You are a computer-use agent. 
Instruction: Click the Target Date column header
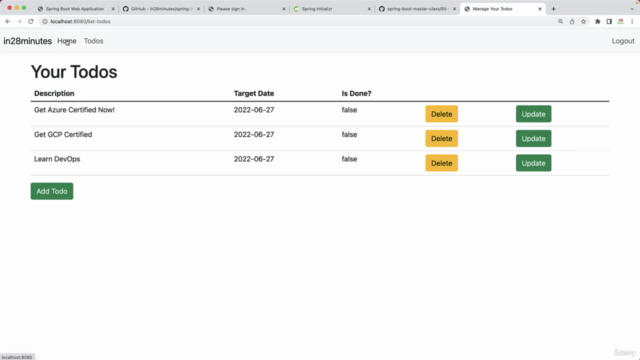pos(254,93)
